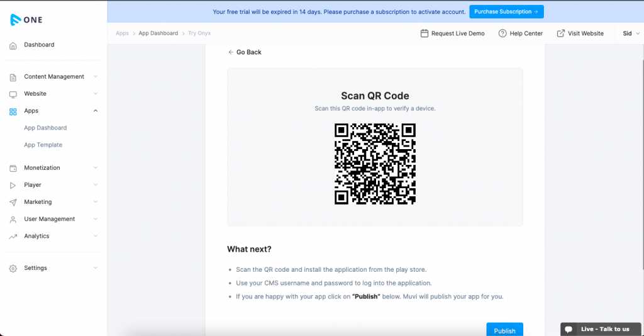Click the Publish button
Screen dimensions: 644x336
(504, 330)
